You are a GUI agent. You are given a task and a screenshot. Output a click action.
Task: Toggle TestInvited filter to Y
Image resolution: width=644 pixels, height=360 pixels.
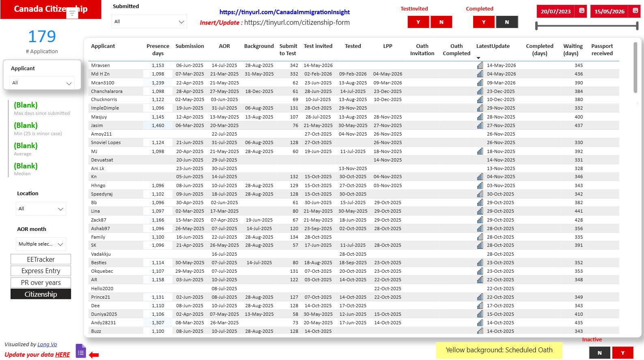click(x=418, y=22)
